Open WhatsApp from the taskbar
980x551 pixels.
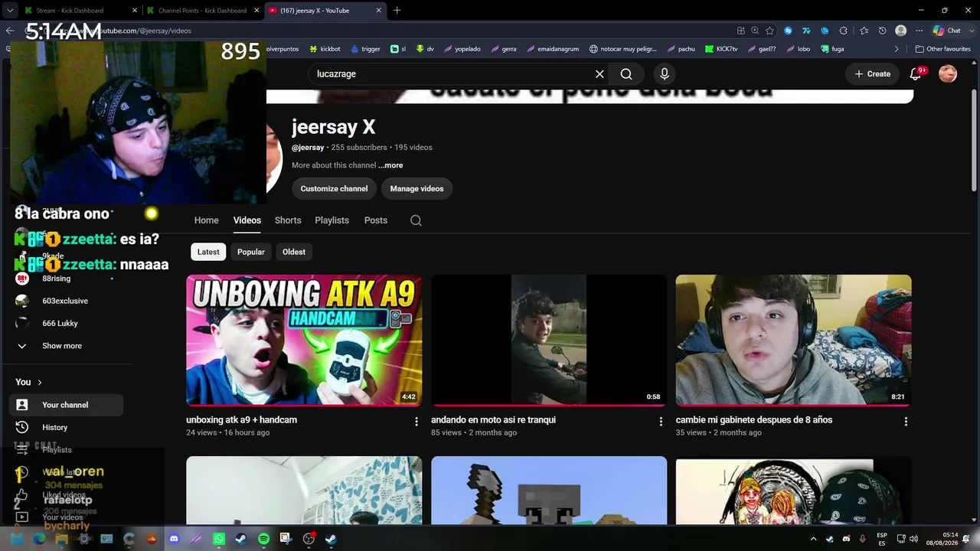[219, 539]
